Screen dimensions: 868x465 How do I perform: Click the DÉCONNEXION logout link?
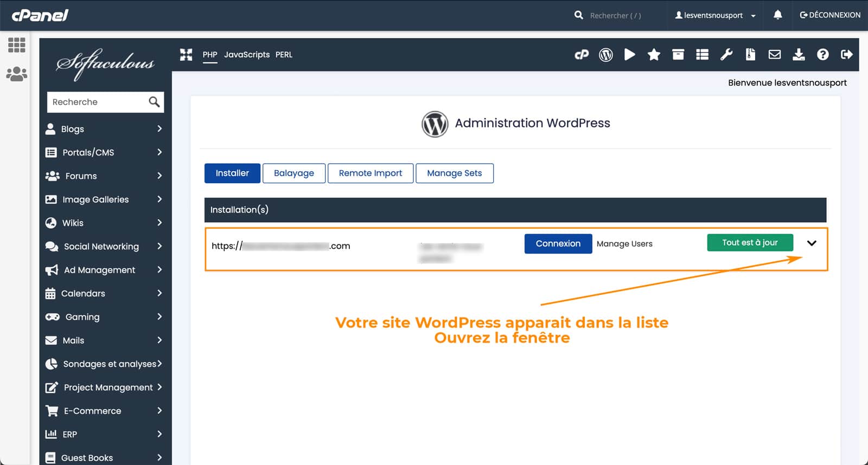[830, 15]
